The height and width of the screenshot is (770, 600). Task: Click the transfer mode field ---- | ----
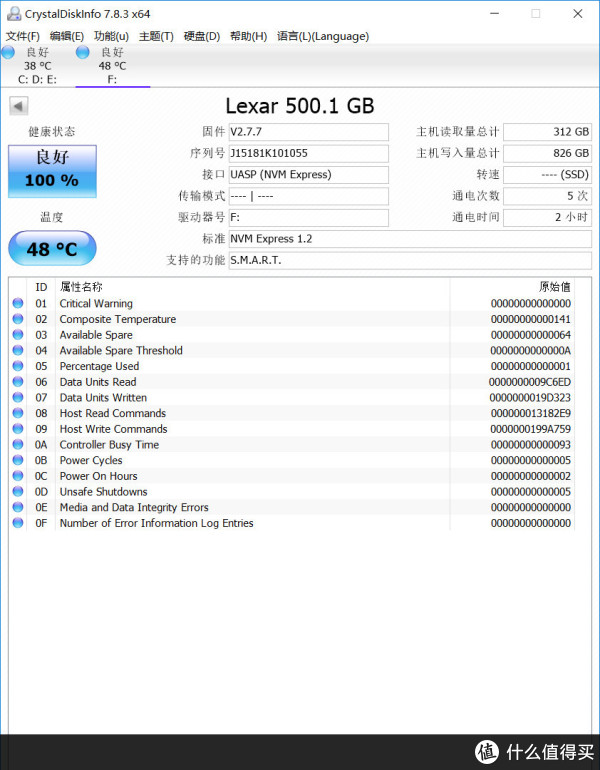308,196
